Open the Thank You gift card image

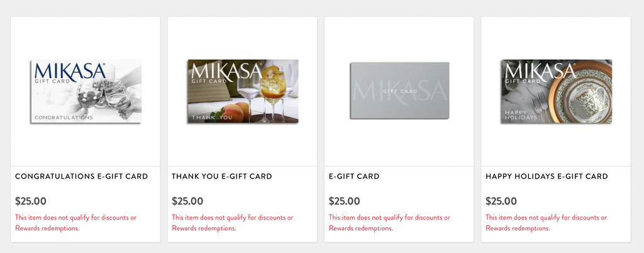pyautogui.click(x=243, y=91)
